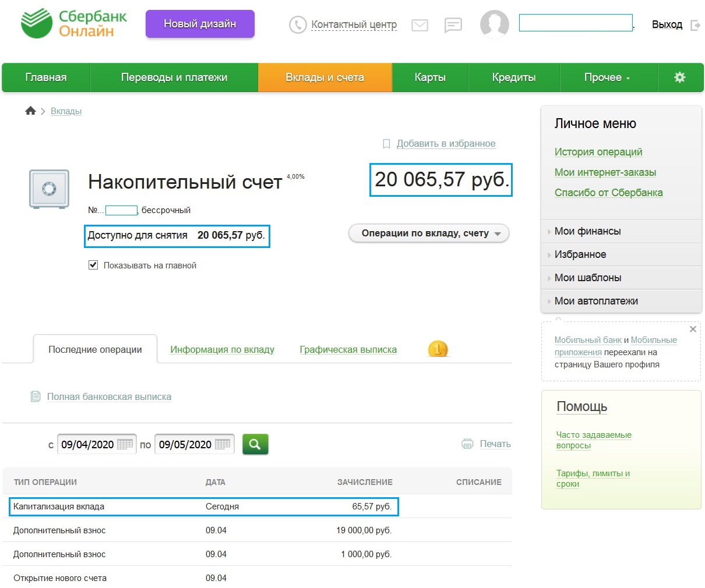The image size is (705, 588).
Task: Close the mobile bank notification box
Action: (693, 329)
